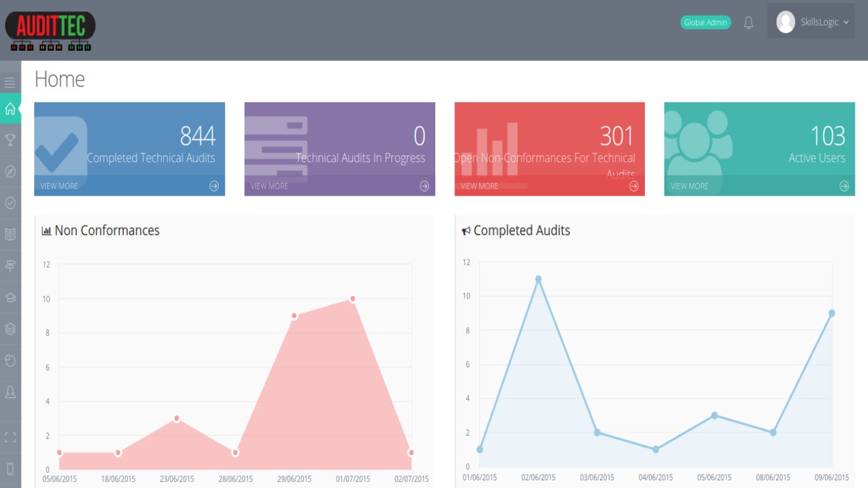Open the graduation cap sidebar icon

(10, 297)
